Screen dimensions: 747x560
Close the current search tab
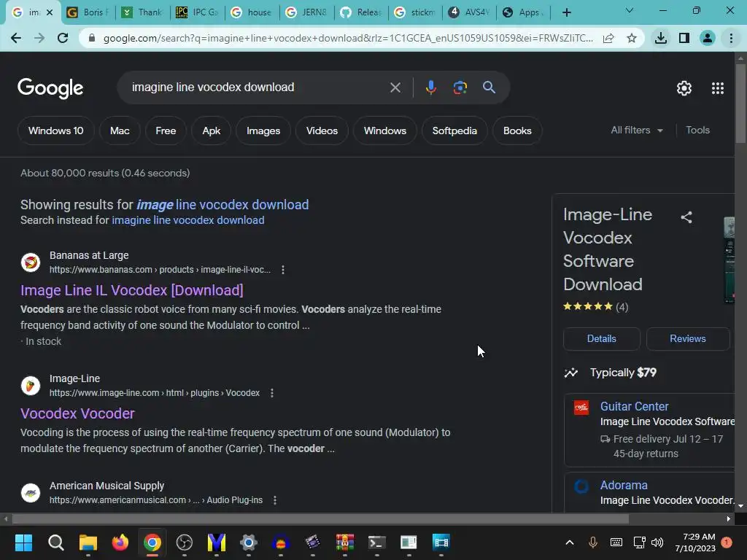click(50, 12)
